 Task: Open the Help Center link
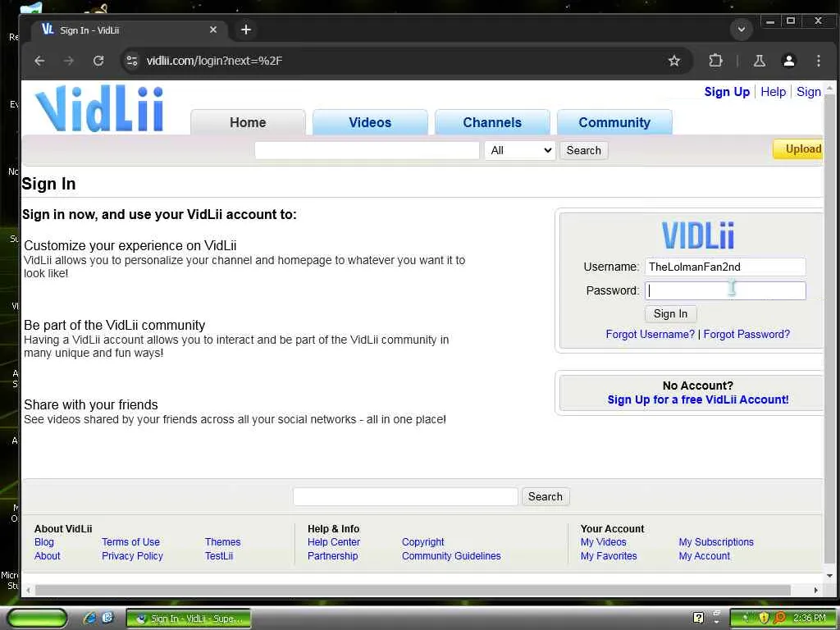[x=334, y=542]
